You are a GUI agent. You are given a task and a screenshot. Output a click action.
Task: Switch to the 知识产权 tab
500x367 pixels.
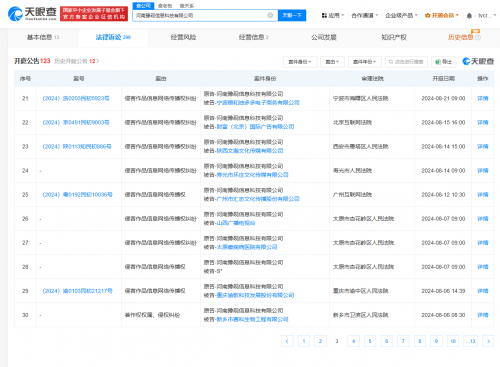pyautogui.click(x=394, y=37)
